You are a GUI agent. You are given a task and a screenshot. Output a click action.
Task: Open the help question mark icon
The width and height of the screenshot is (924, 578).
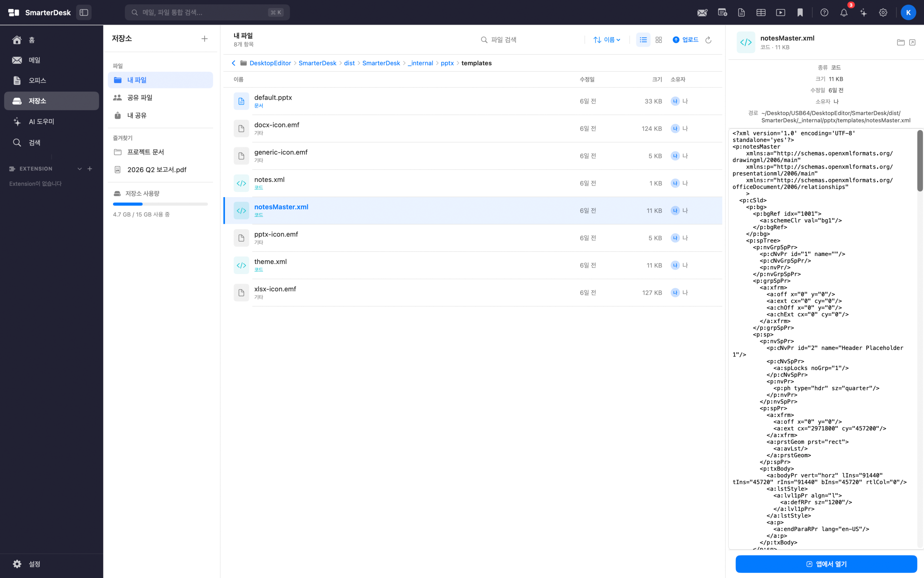pos(824,13)
